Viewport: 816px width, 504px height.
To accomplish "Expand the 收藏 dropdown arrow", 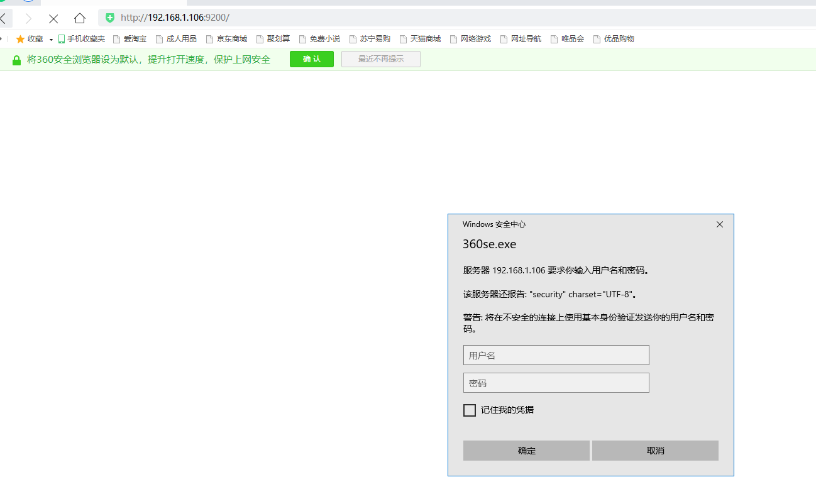I will 50,38.
